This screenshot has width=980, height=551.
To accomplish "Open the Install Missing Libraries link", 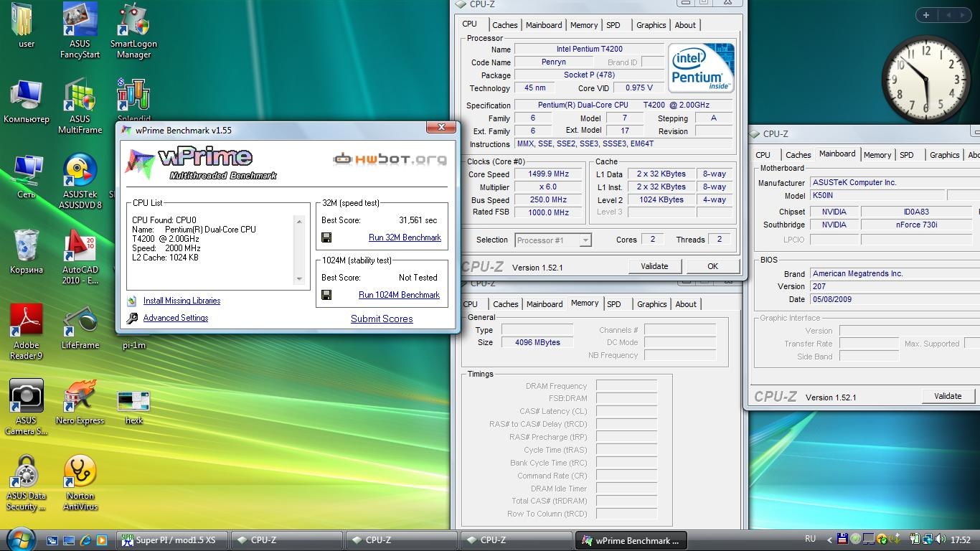I will (x=182, y=301).
